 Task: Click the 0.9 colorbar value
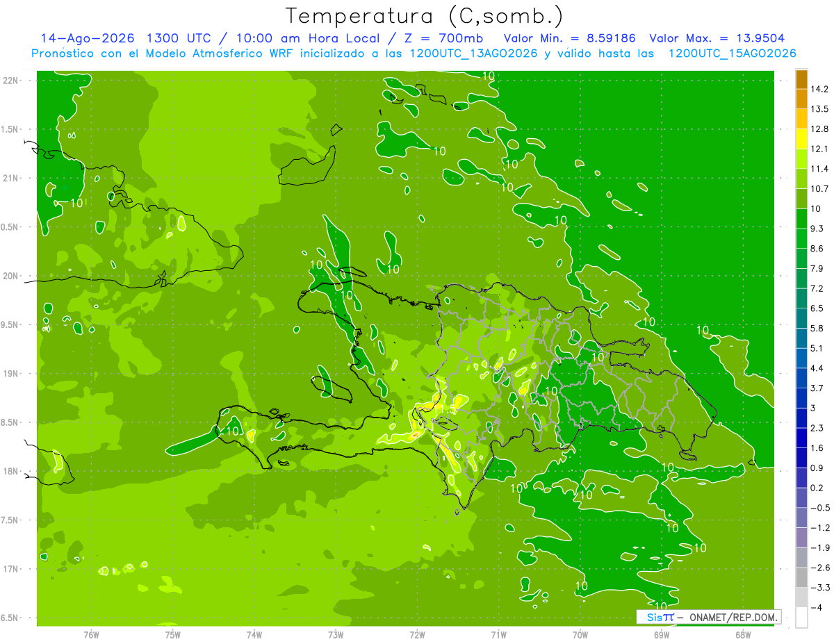pos(817,468)
